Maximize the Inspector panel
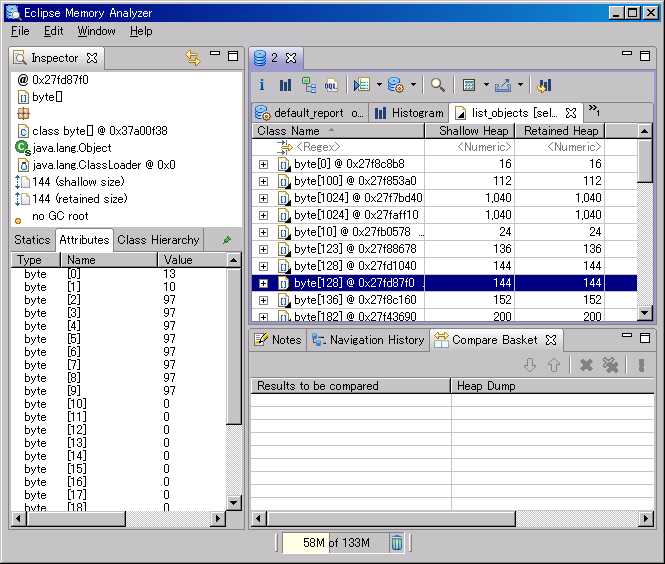This screenshot has width=665, height=564. [x=233, y=56]
